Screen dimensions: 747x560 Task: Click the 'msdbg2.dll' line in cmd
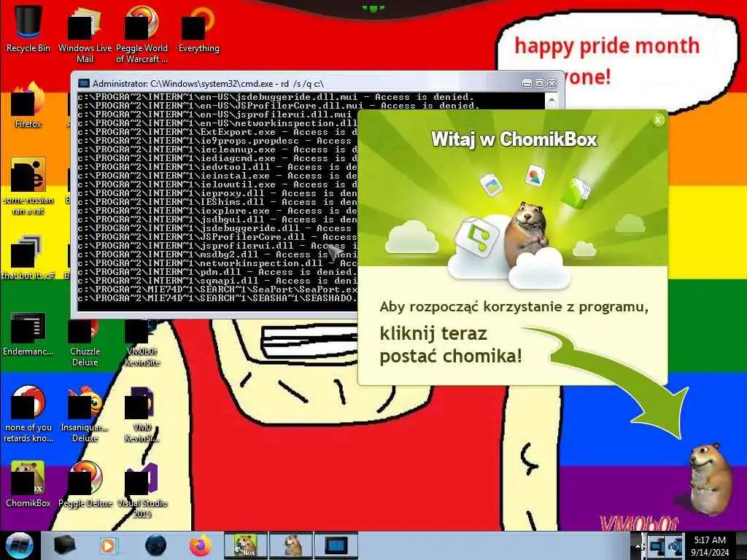tap(217, 254)
